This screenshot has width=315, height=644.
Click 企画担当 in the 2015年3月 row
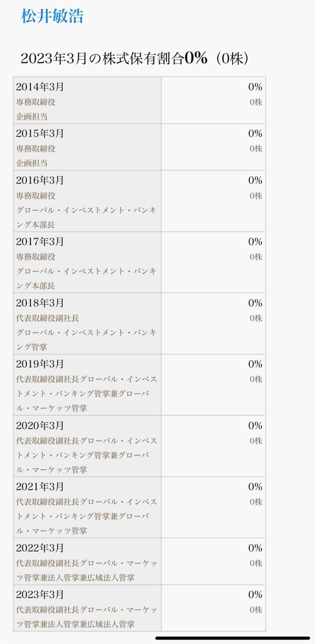pos(32,163)
